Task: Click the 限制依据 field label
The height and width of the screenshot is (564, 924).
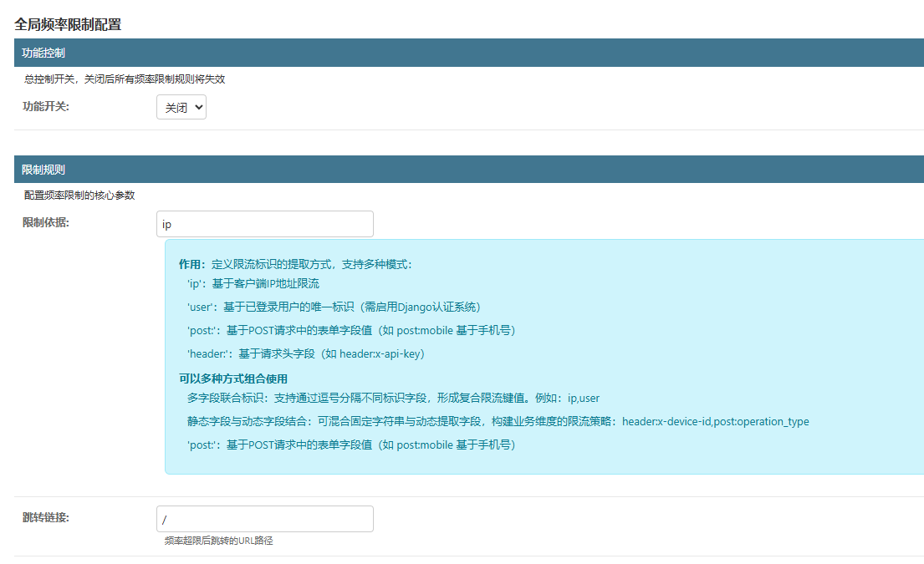Action: tap(46, 222)
